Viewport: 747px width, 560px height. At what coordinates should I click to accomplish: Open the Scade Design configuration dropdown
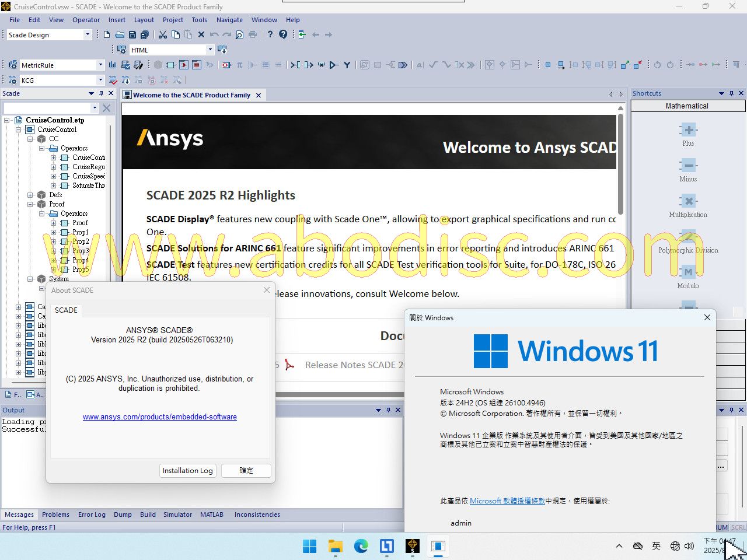coord(88,35)
